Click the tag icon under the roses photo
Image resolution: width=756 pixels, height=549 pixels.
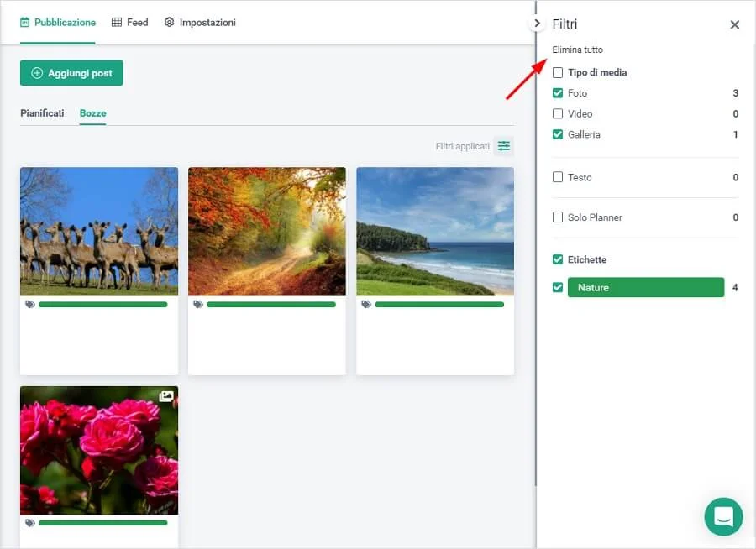point(30,523)
